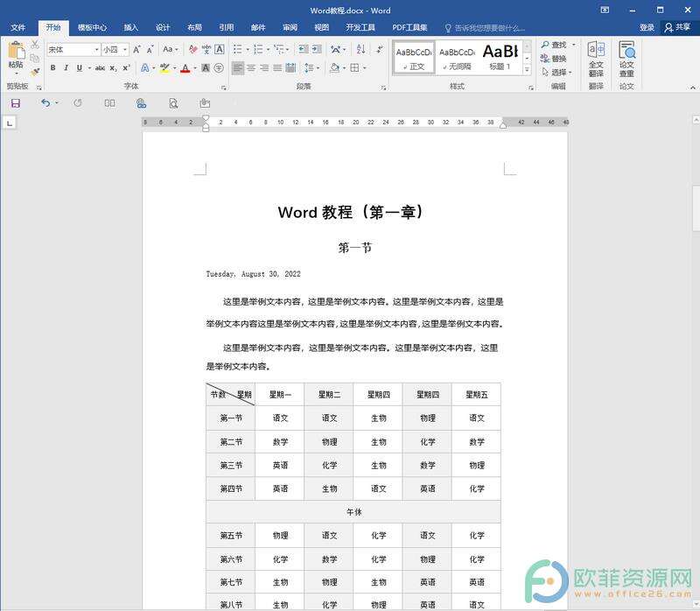Open the Numbering list dropdown arrow

pyautogui.click(x=268, y=50)
